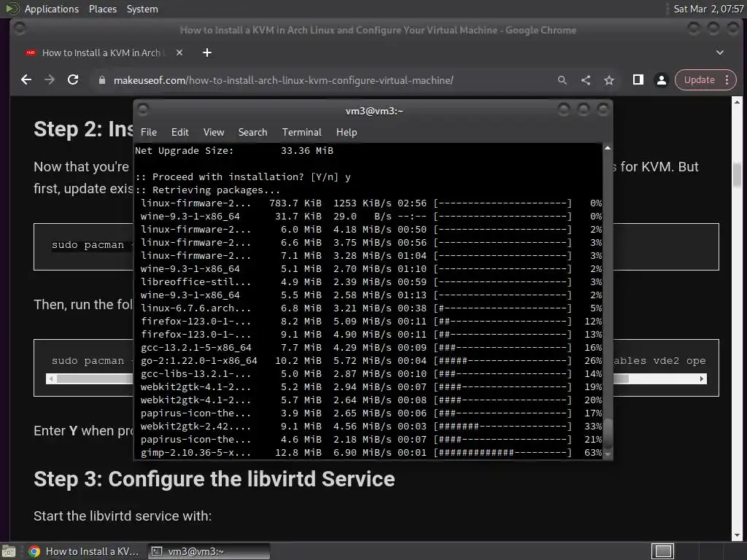This screenshot has width=747, height=560.
Task: Open terminal View menu
Action: [214, 132]
